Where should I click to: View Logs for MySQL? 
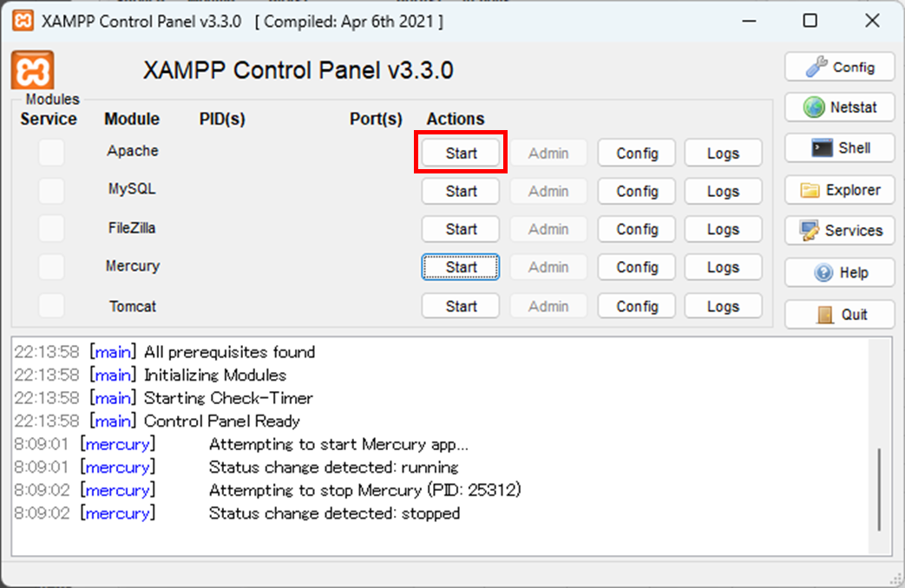click(723, 191)
